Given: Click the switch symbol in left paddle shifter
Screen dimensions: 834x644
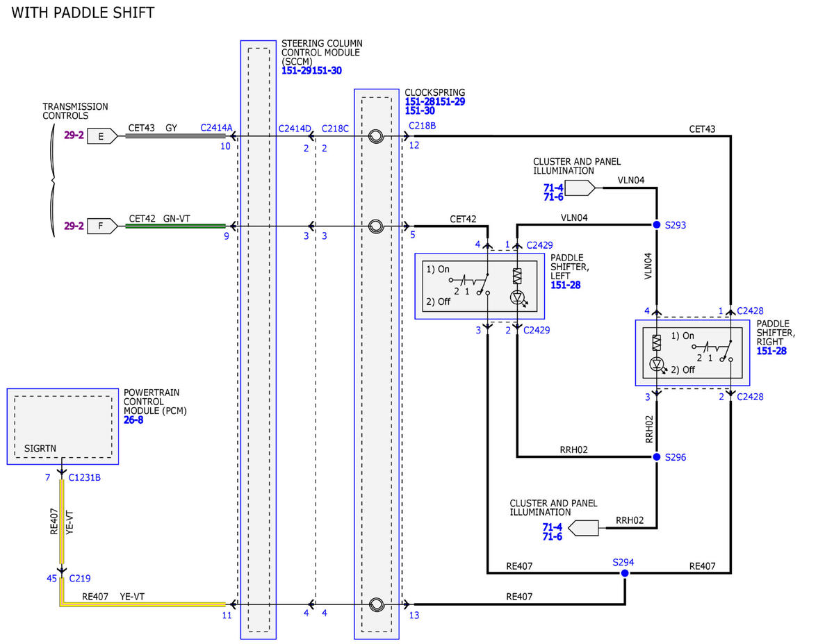Looking at the screenshot, I should point(471,283).
